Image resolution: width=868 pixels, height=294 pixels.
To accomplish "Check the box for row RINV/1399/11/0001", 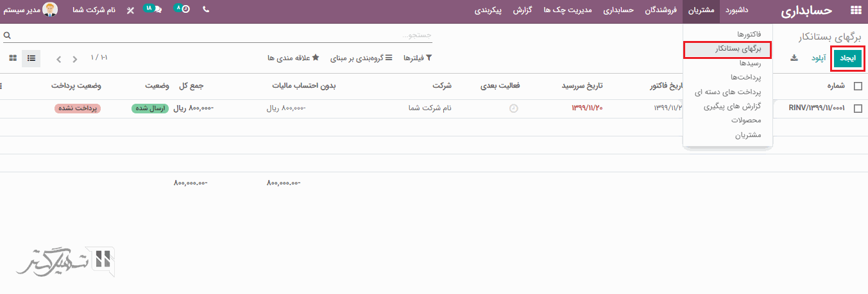I will point(858,108).
